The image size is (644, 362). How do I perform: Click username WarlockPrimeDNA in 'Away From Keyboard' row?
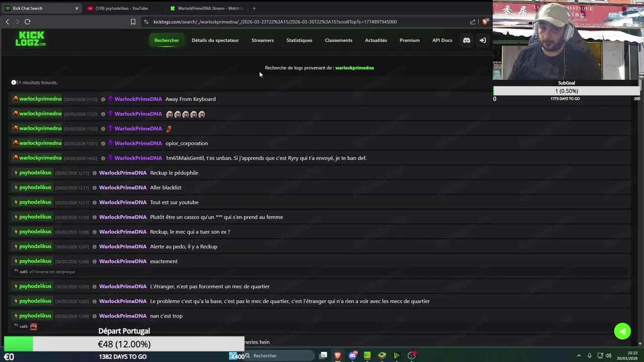point(138,99)
